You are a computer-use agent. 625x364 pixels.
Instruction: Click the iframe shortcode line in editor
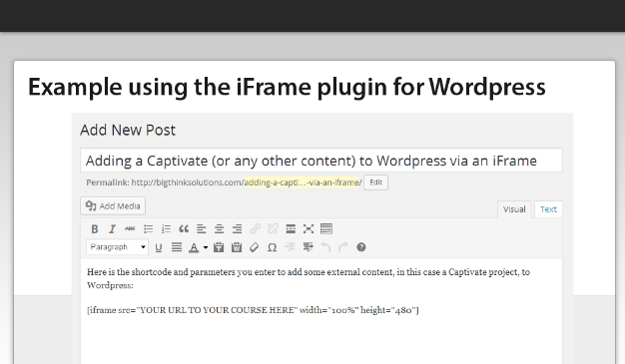point(253,310)
